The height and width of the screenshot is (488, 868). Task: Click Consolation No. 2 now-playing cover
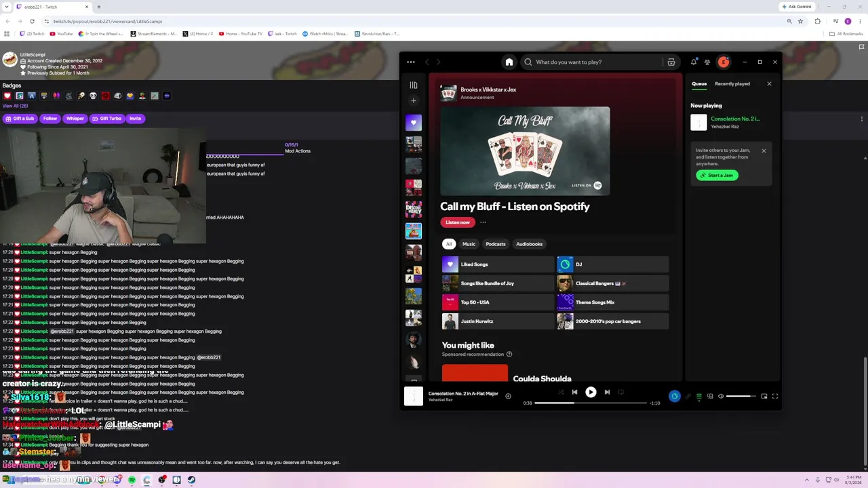[414, 396]
